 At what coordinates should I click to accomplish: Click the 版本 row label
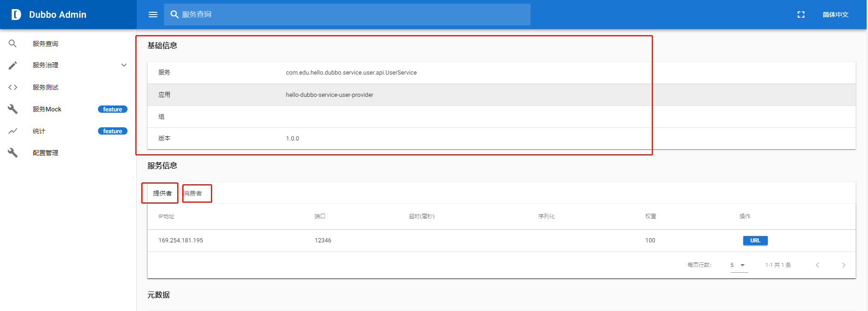(164, 138)
